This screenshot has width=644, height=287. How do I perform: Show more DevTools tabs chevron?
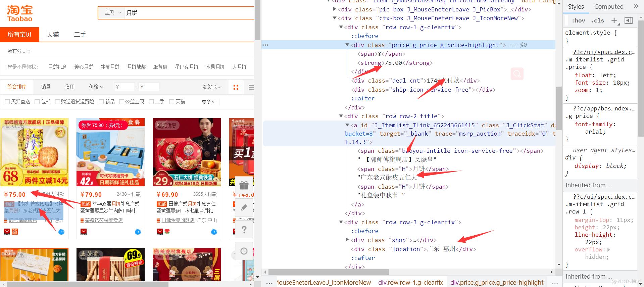[x=636, y=6]
